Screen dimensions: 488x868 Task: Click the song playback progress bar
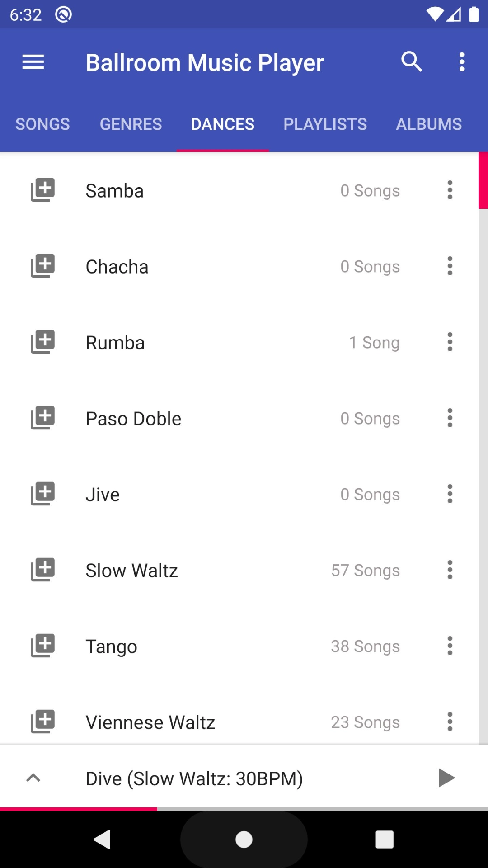click(x=244, y=809)
